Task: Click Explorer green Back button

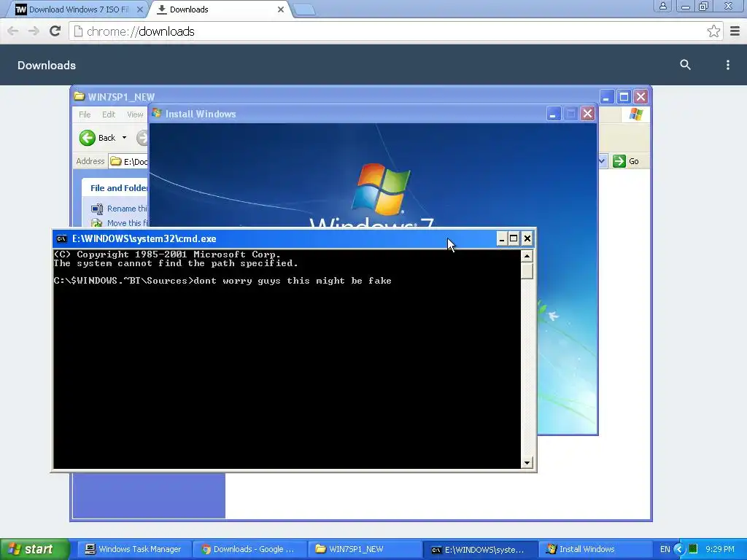Action: click(x=97, y=138)
